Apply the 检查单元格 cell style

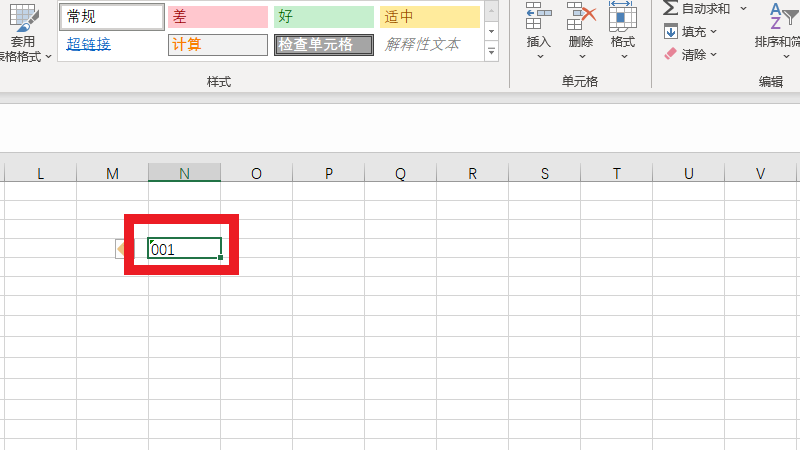tap(323, 45)
